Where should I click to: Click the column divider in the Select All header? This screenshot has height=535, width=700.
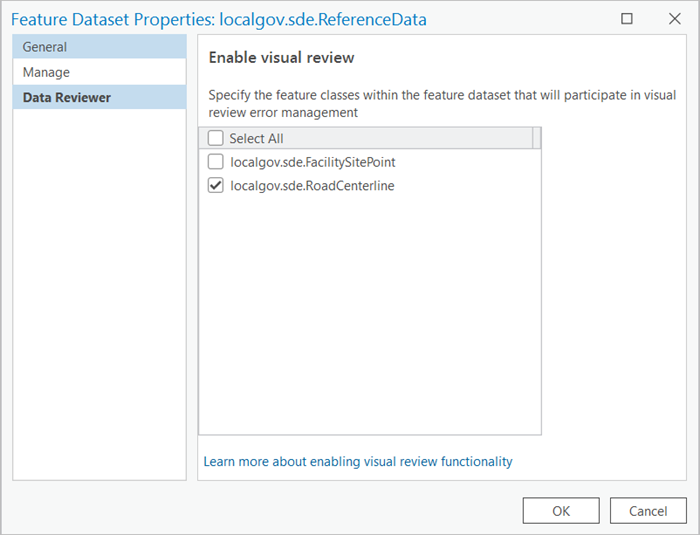pos(534,139)
